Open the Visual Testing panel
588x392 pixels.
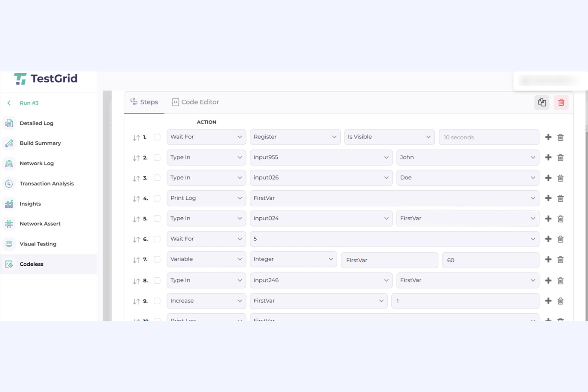point(38,244)
